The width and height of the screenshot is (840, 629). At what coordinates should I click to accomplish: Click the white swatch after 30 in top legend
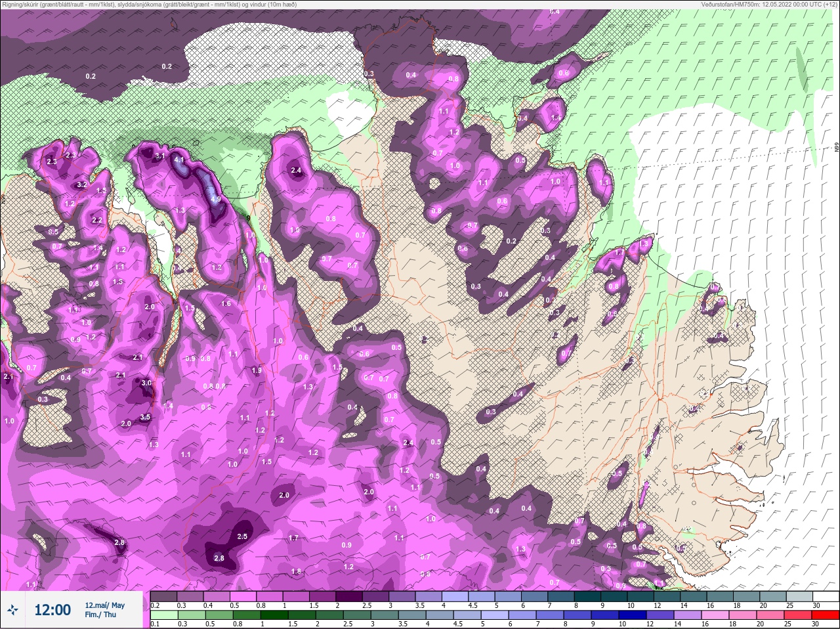(825, 597)
